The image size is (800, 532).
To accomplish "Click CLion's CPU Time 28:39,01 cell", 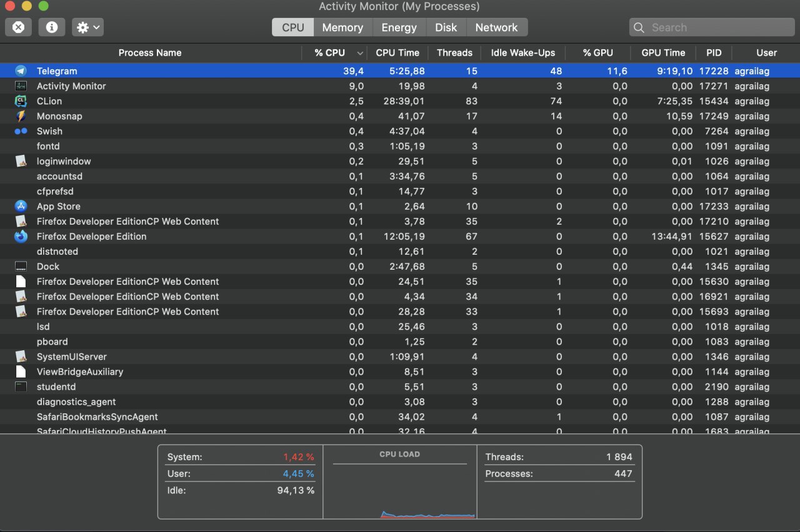I will [x=404, y=101].
